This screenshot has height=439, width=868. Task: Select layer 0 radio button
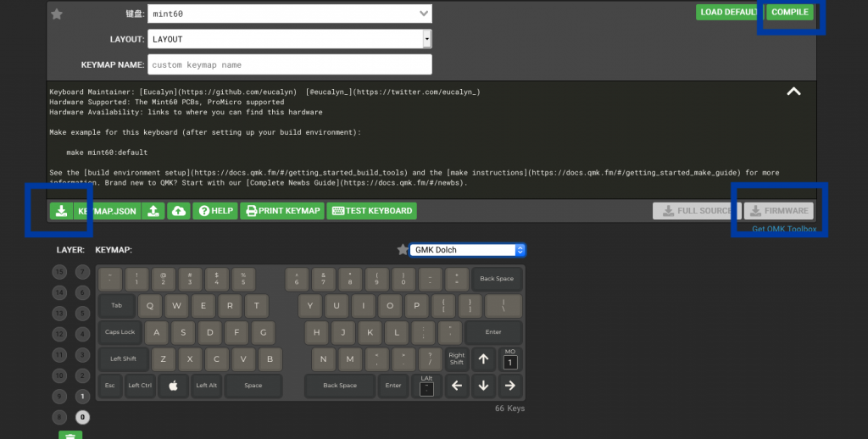click(82, 417)
